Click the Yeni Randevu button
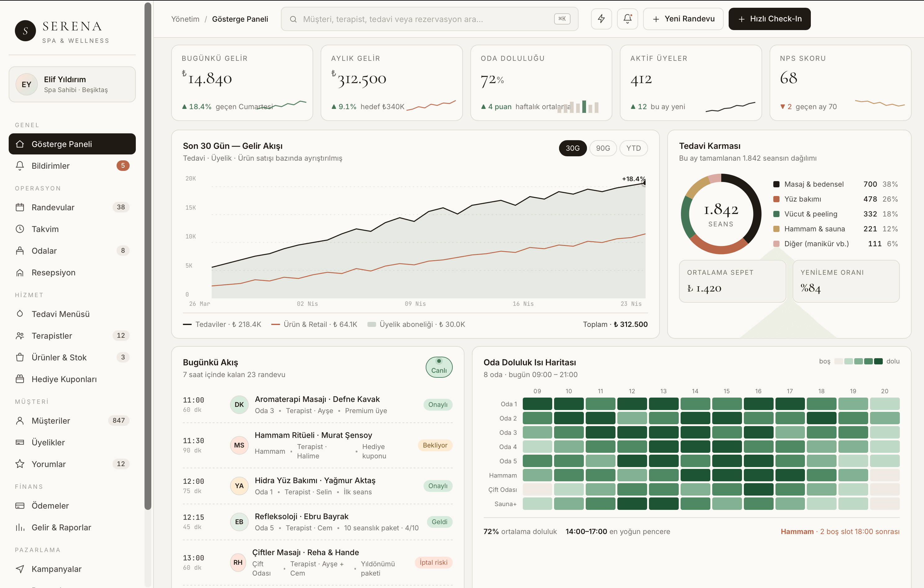This screenshot has height=588, width=924. 683,19
